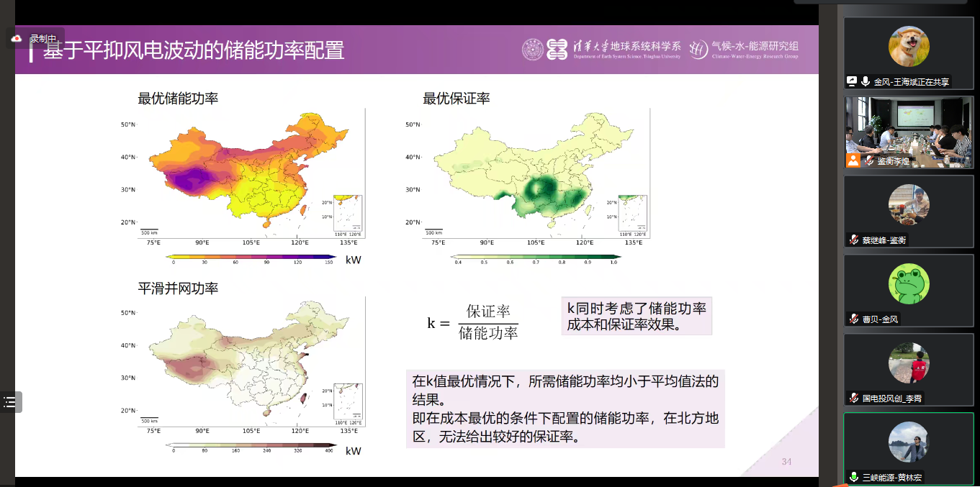
Task: Select the green frog avatar tile
Action: tap(908, 283)
